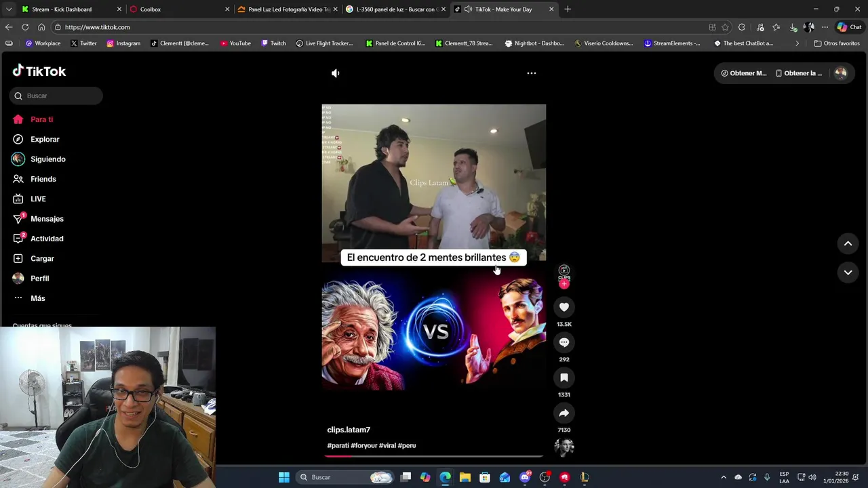Open the Twitter bookmark
Screen dimensions: 868x488
tap(83, 43)
